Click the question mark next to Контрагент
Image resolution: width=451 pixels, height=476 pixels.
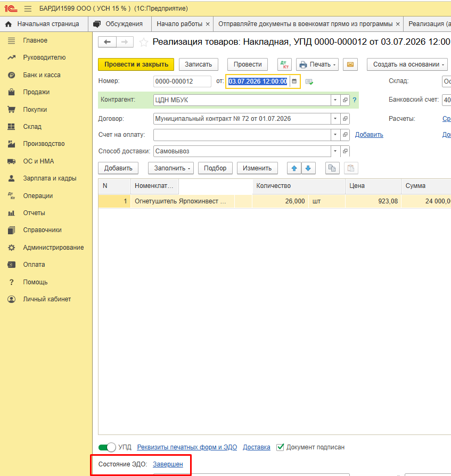(x=355, y=100)
